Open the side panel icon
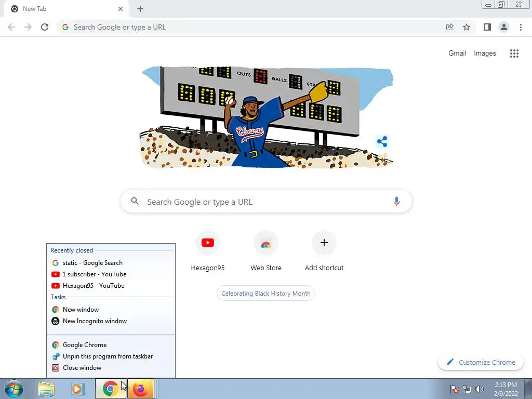This screenshot has height=399, width=532. pos(487,27)
